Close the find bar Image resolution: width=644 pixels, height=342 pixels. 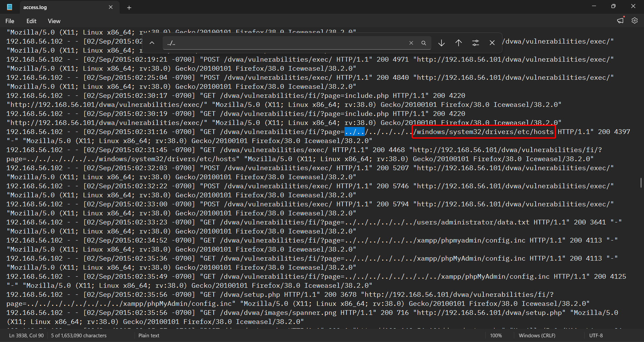492,43
